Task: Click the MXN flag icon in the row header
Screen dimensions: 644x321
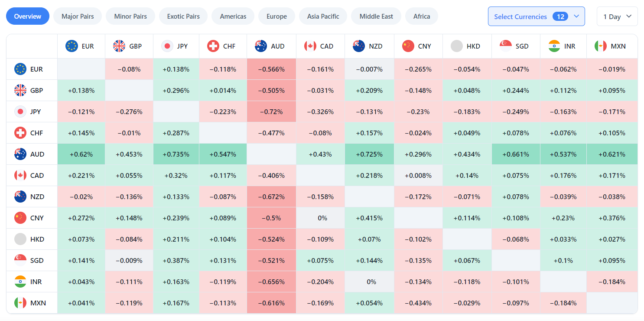Action: click(20, 303)
